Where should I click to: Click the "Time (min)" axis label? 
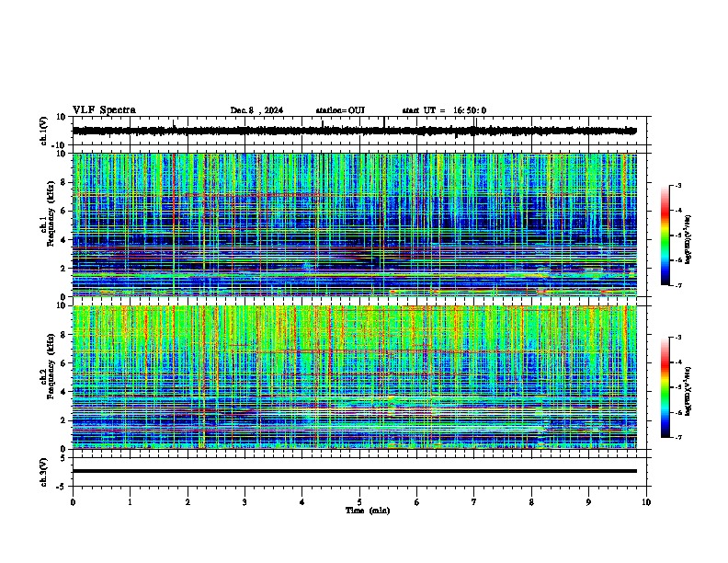pos(368,511)
